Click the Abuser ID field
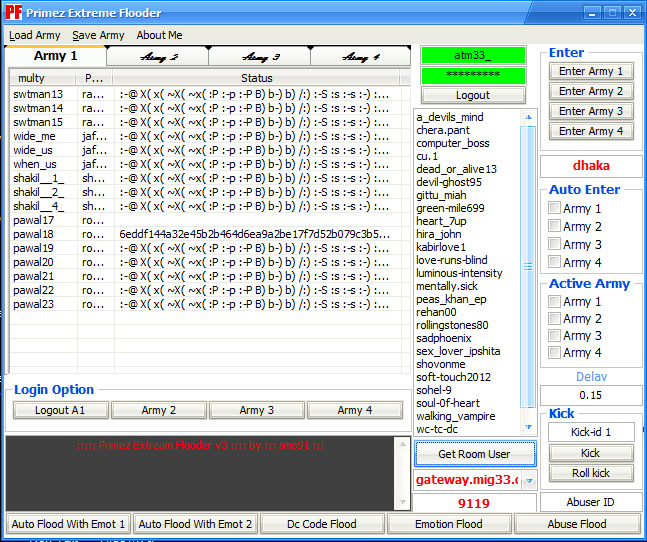647x542 pixels. (x=591, y=502)
